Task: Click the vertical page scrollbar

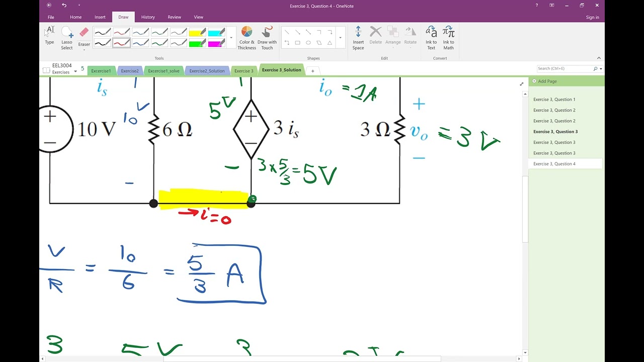Action: 525,209
